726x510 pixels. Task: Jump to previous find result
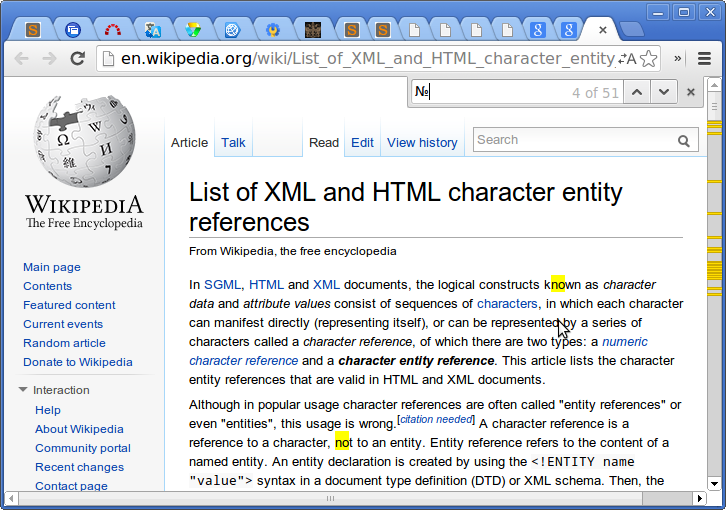point(637,92)
